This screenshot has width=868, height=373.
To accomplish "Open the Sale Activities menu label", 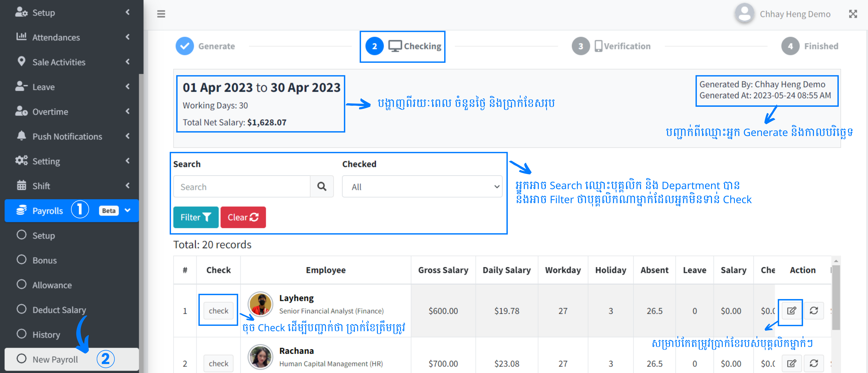I will coord(59,62).
